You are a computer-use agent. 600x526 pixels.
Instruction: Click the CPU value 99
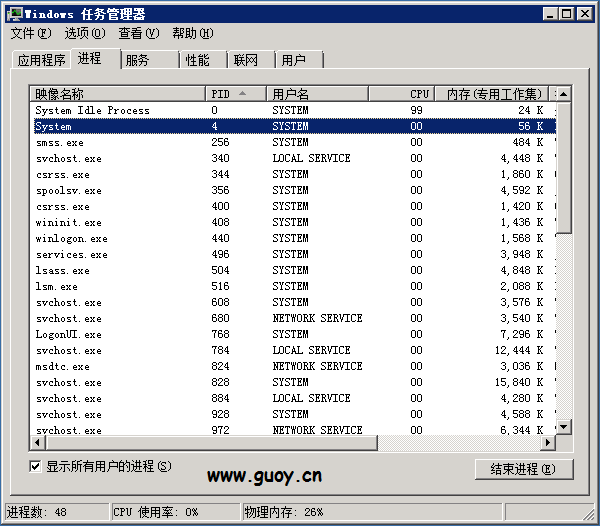416,111
